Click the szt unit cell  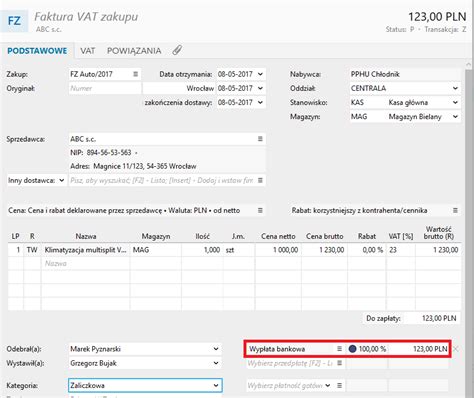pos(239,250)
